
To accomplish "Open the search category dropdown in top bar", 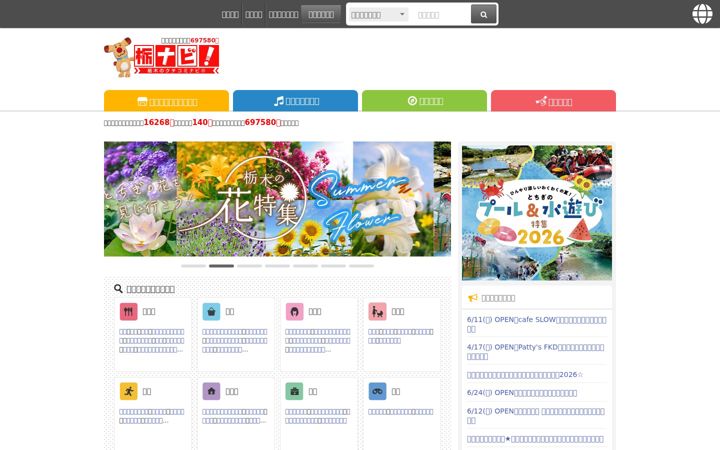I will coord(378,15).
